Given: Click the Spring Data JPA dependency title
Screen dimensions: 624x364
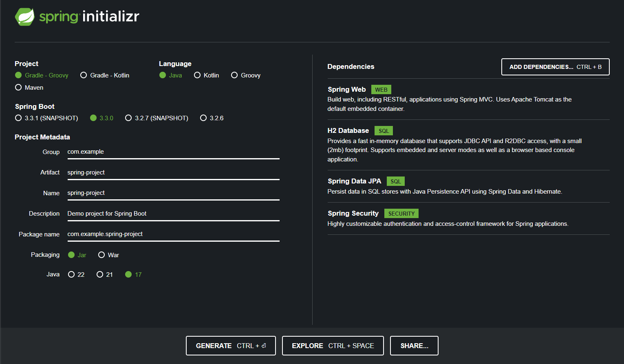Looking at the screenshot, I should pyautogui.click(x=354, y=181).
